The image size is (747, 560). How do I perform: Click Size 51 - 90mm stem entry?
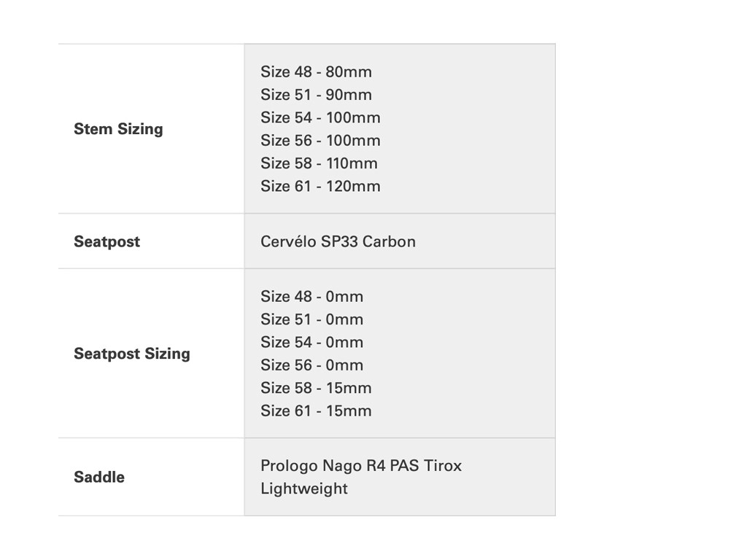pyautogui.click(x=316, y=95)
